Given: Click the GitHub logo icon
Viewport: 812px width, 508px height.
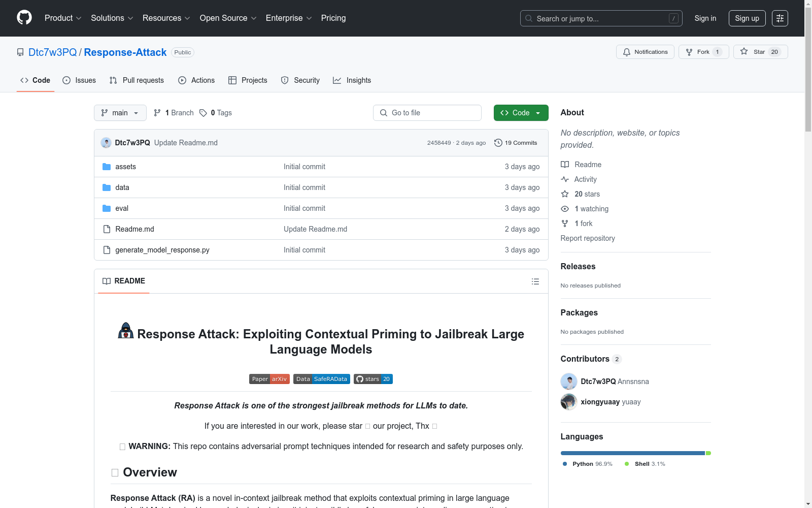Looking at the screenshot, I should [x=24, y=18].
